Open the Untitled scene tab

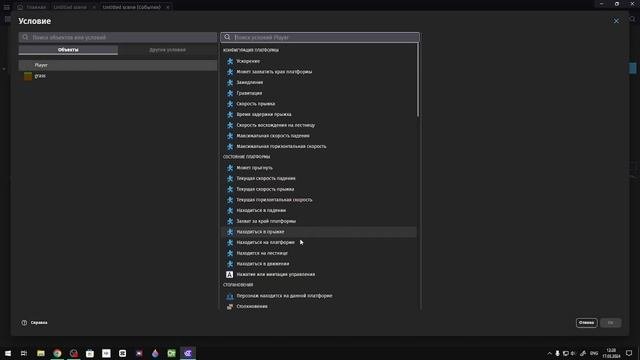point(70,7)
